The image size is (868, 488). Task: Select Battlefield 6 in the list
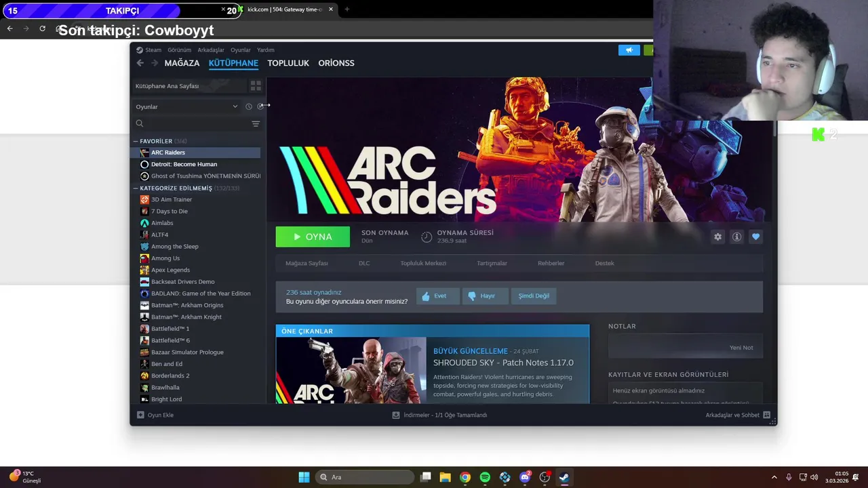pyautogui.click(x=195, y=340)
